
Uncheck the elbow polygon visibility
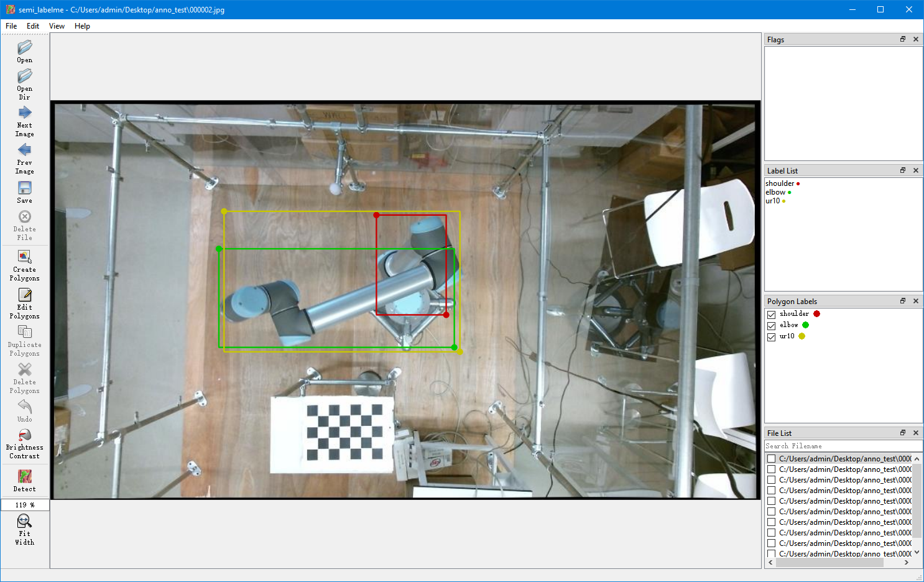[772, 326]
